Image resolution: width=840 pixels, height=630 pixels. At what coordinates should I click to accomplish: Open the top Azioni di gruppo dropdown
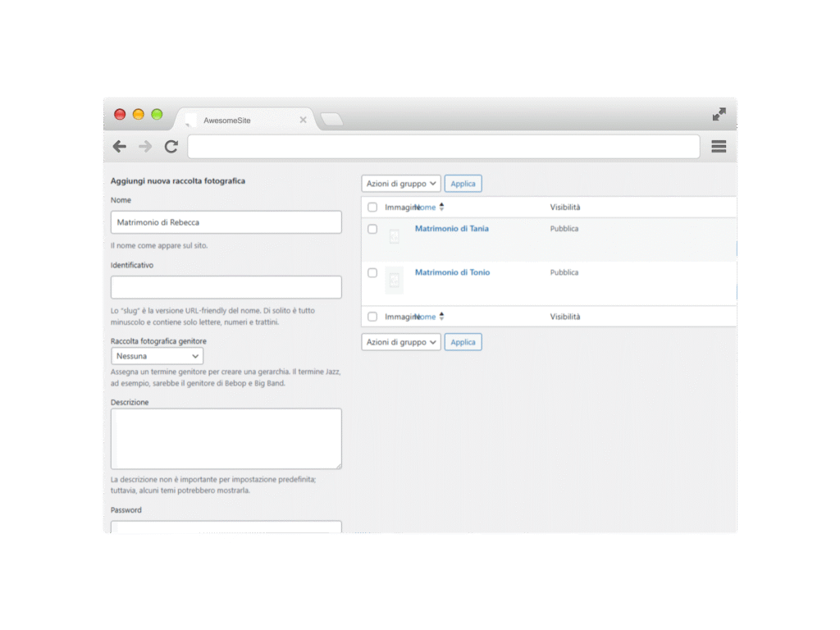tap(401, 184)
